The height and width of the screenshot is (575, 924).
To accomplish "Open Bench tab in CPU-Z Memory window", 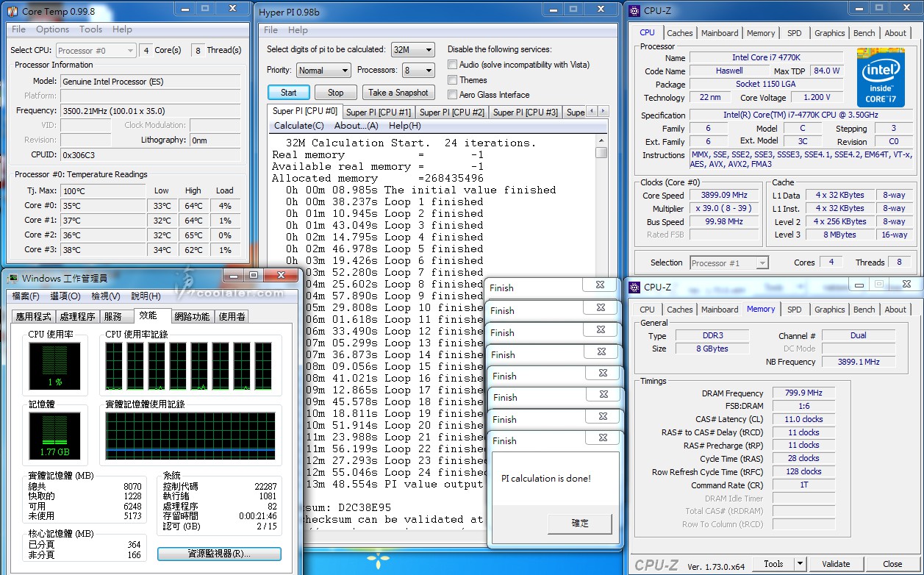I will pyautogui.click(x=864, y=310).
